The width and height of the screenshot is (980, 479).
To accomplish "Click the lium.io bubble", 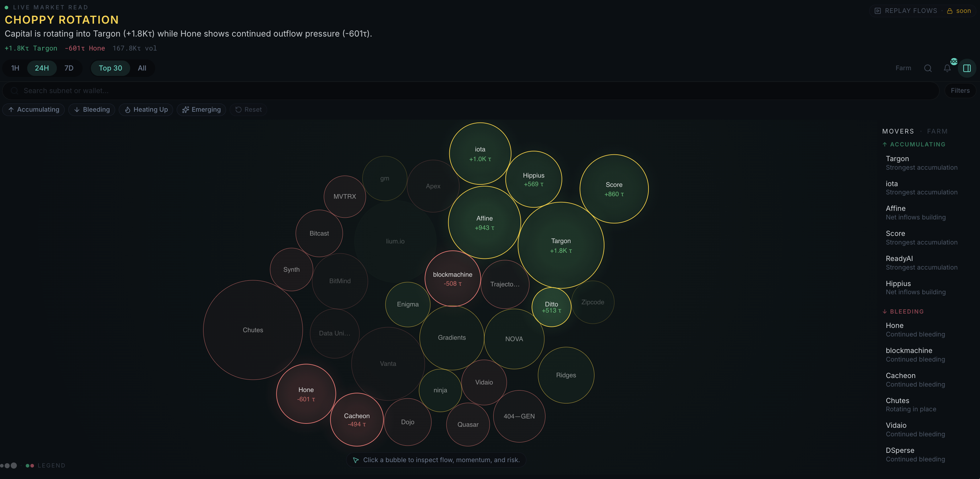I will [395, 241].
